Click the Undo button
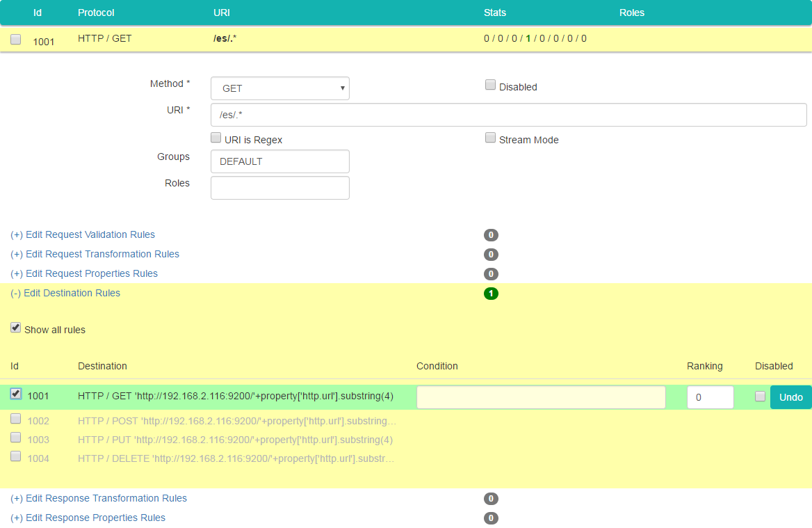Image resolution: width=812 pixels, height=528 pixels. pyautogui.click(x=790, y=397)
